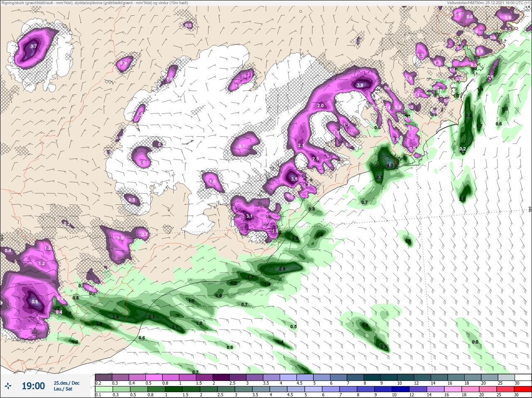Click the 2.7 rainfall value on the map

coord(379,177)
